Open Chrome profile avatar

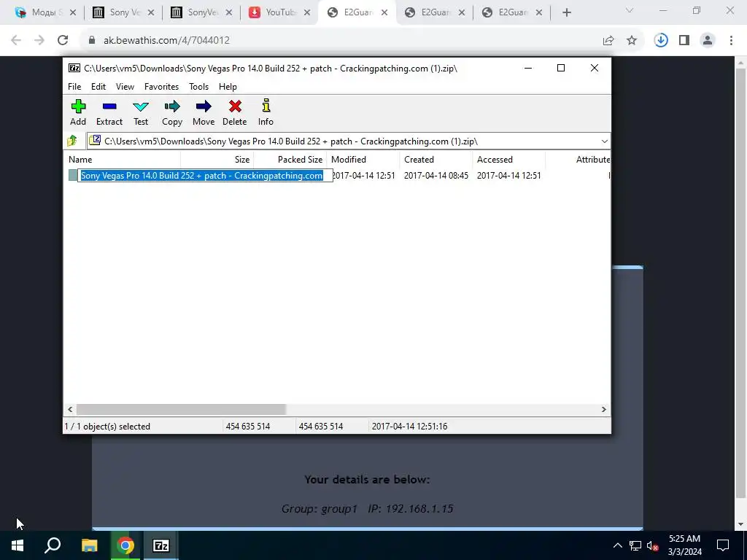708,41
